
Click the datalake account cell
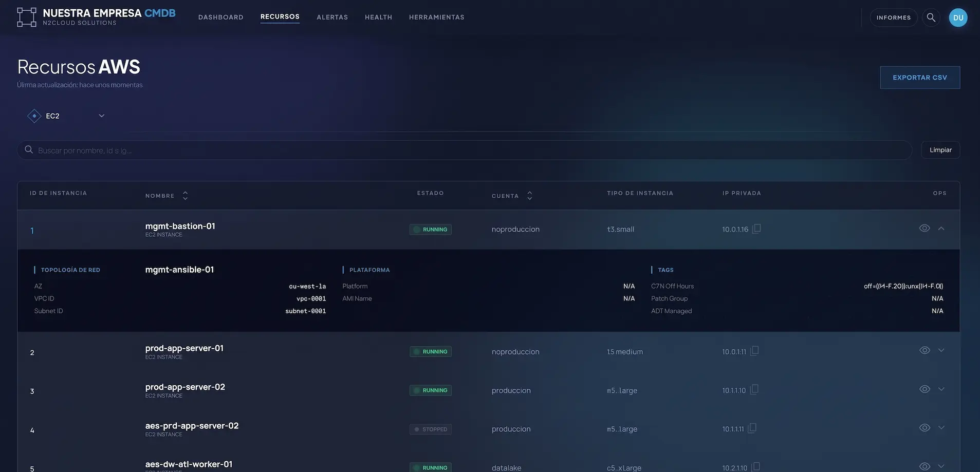click(x=506, y=468)
